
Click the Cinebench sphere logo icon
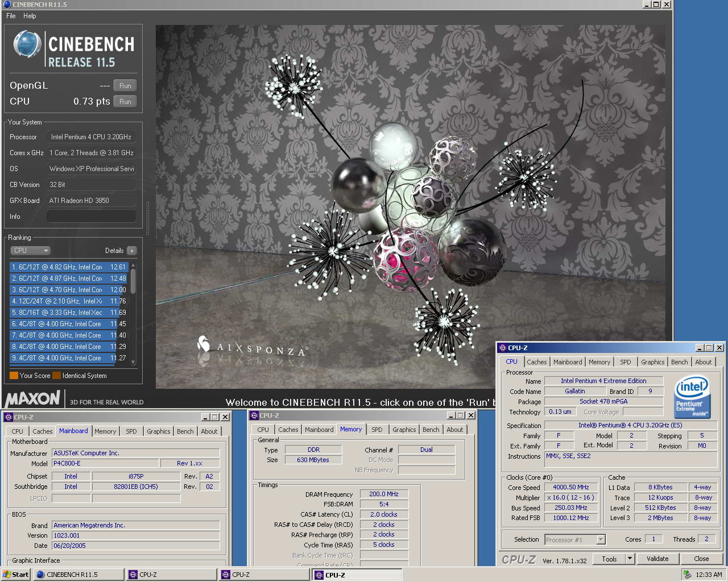pos(27,44)
